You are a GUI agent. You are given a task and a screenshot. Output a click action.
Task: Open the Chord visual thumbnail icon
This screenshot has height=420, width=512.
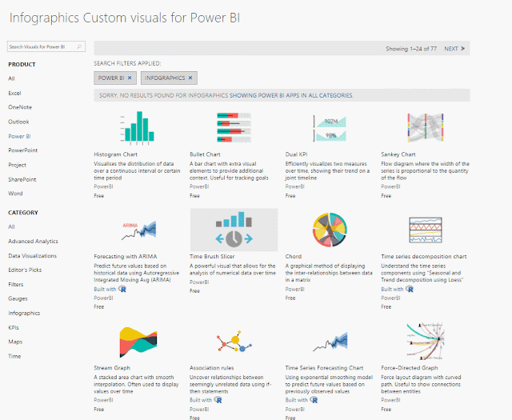coord(330,230)
